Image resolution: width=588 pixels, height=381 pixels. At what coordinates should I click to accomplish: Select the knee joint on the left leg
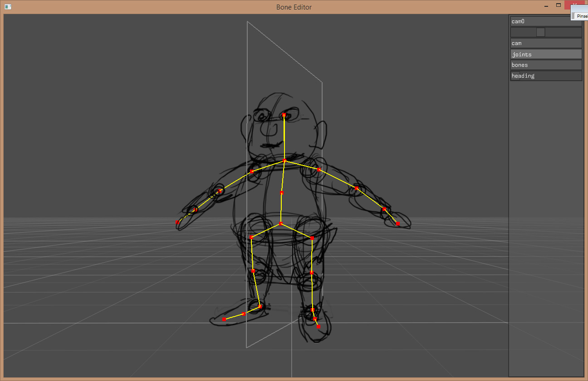click(253, 271)
